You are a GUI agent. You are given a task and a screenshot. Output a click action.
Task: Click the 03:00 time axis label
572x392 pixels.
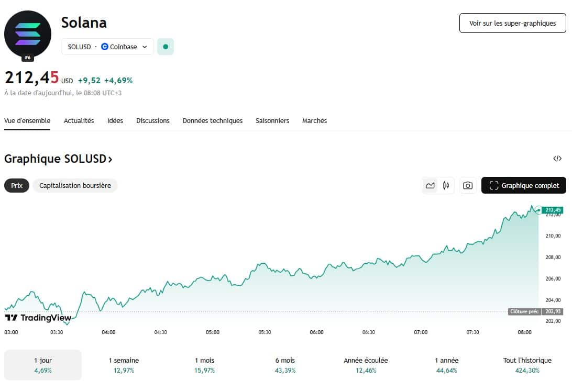click(x=12, y=332)
